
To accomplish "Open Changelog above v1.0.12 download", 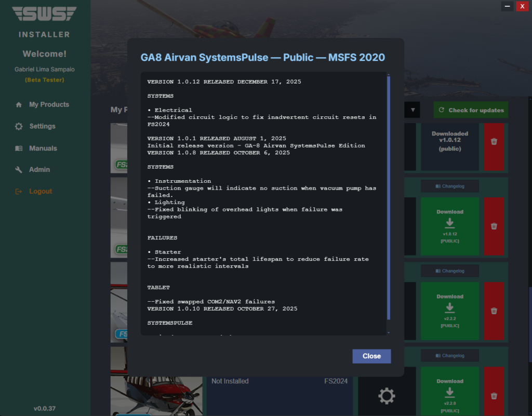I will click(x=450, y=186).
